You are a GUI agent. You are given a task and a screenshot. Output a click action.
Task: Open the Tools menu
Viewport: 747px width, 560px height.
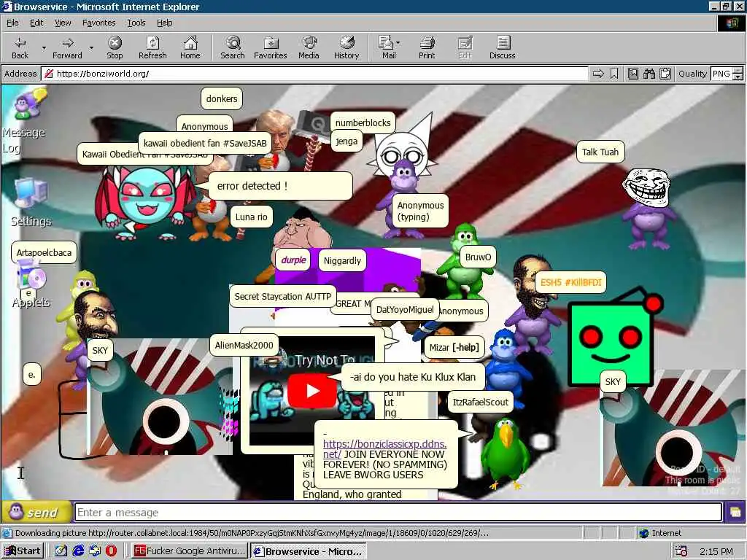point(136,23)
